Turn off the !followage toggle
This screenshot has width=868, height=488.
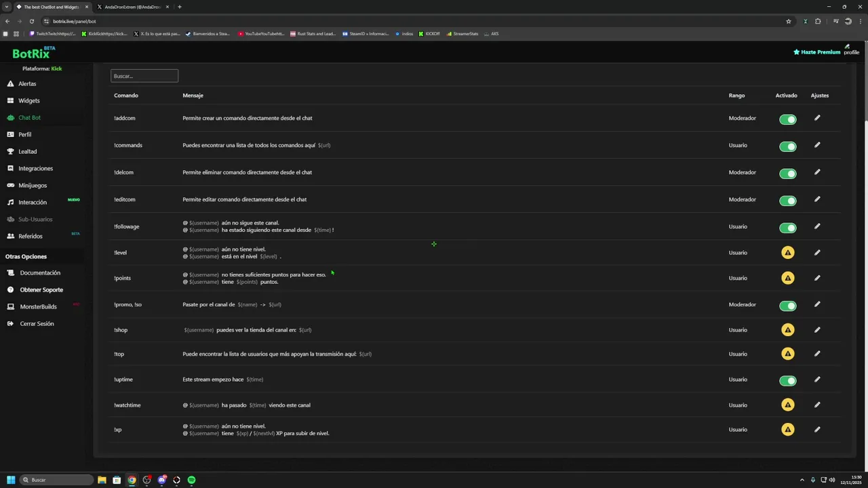point(787,228)
